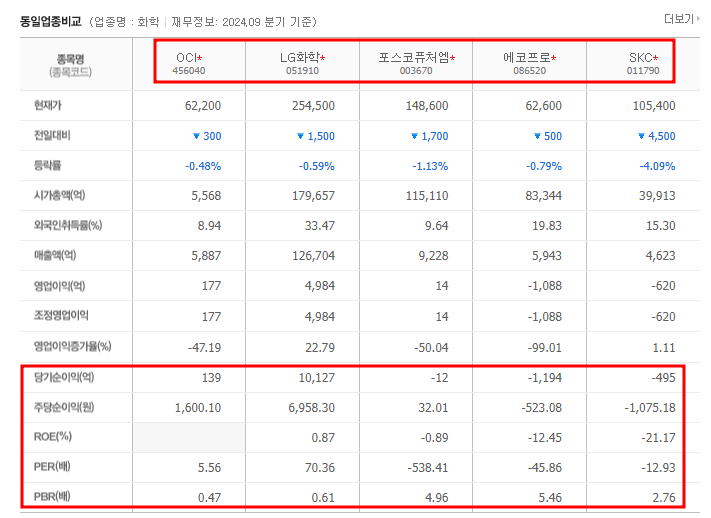This screenshot has width=711, height=518.
Task: Open the 더보기 link
Action: (x=681, y=19)
